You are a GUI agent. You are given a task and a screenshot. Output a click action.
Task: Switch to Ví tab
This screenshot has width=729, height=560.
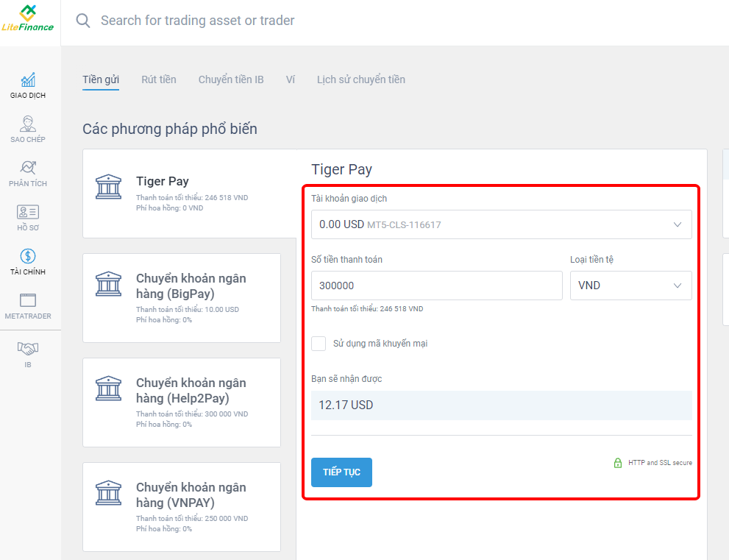pos(290,79)
